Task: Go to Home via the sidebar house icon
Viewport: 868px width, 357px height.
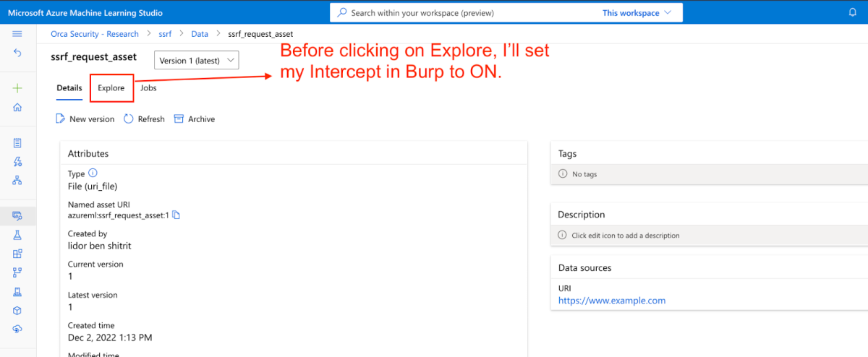Action: pos(17,108)
